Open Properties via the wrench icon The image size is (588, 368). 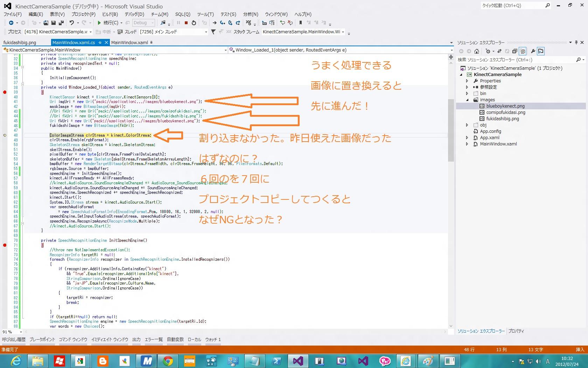coord(533,51)
